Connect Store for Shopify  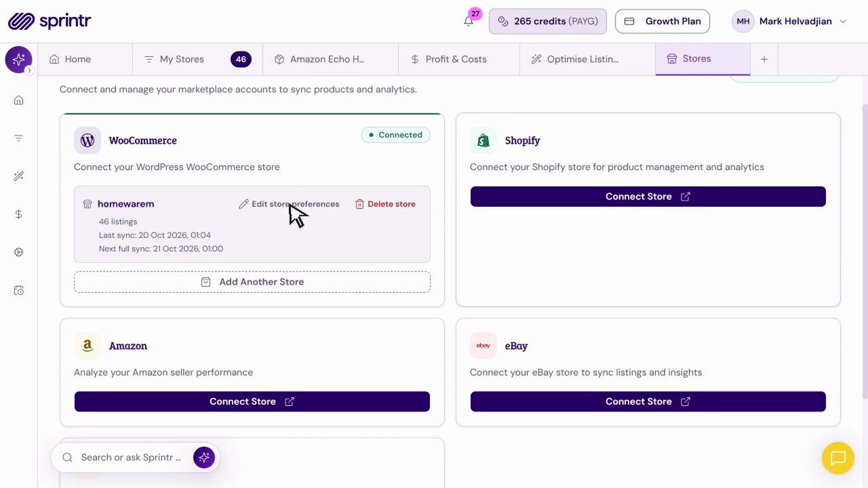(x=648, y=197)
